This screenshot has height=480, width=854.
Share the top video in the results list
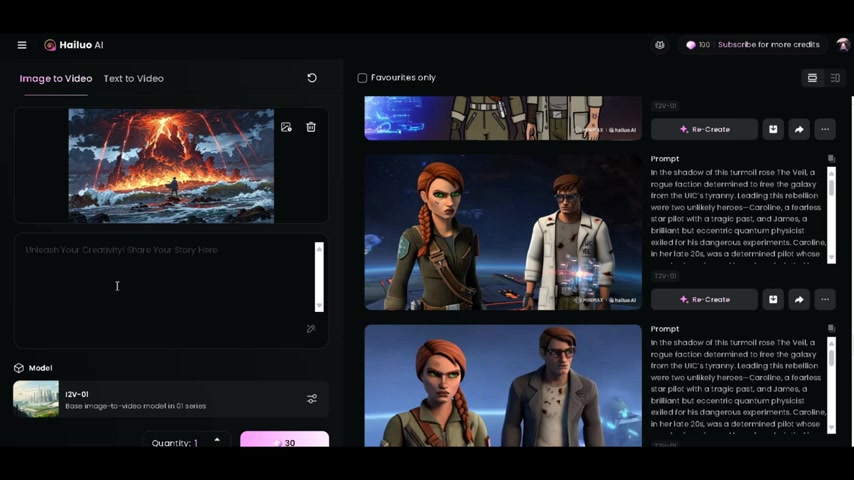pos(799,129)
